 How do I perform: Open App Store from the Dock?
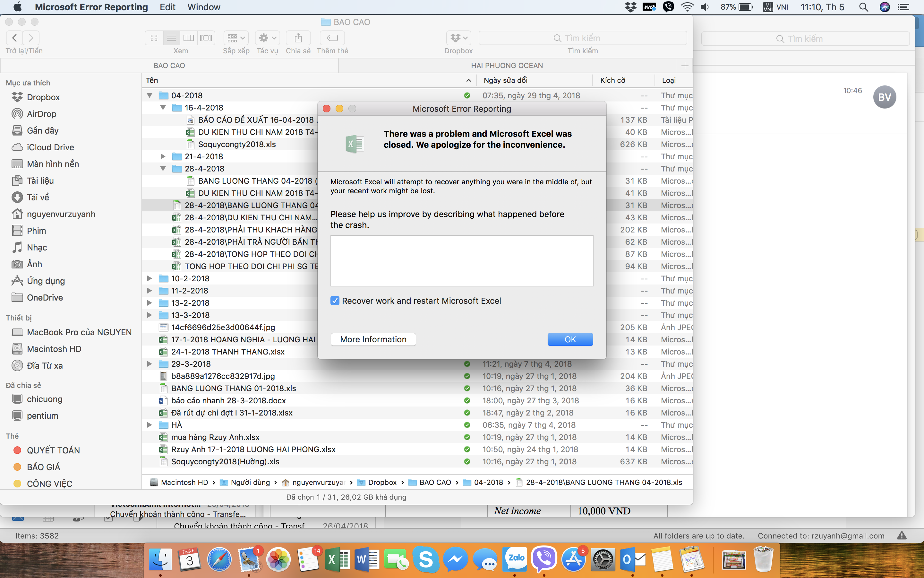pyautogui.click(x=573, y=559)
